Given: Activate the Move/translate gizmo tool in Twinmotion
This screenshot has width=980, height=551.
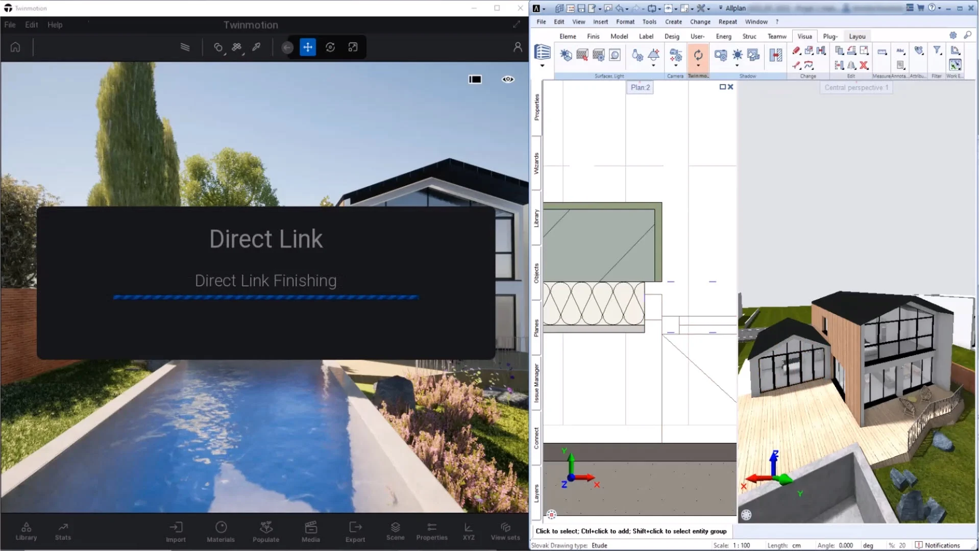Looking at the screenshot, I should tap(308, 47).
